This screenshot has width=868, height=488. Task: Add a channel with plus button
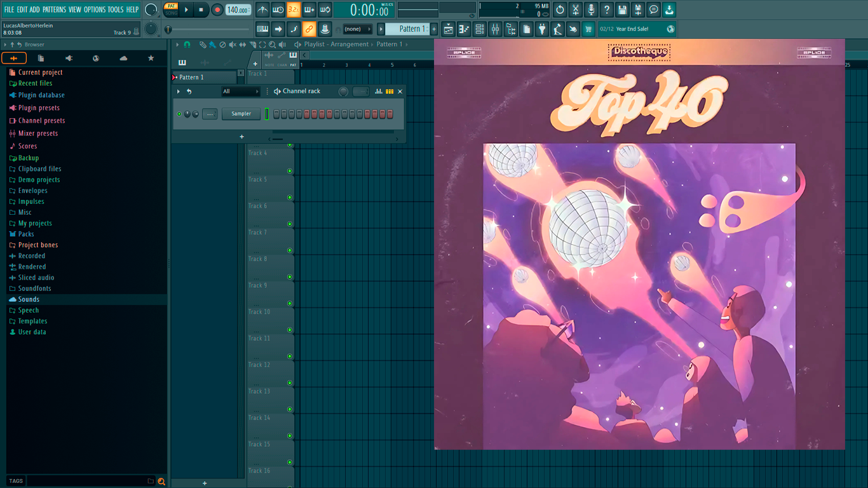[x=241, y=137]
